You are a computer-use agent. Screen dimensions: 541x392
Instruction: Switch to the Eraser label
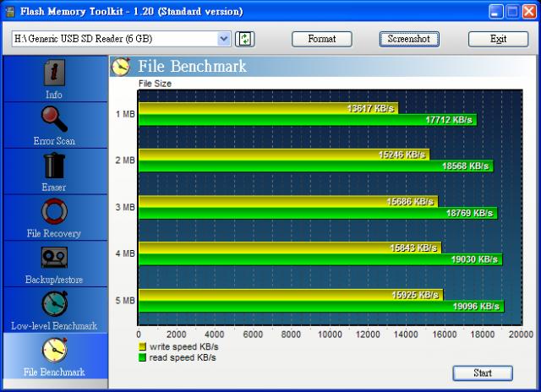(54, 188)
